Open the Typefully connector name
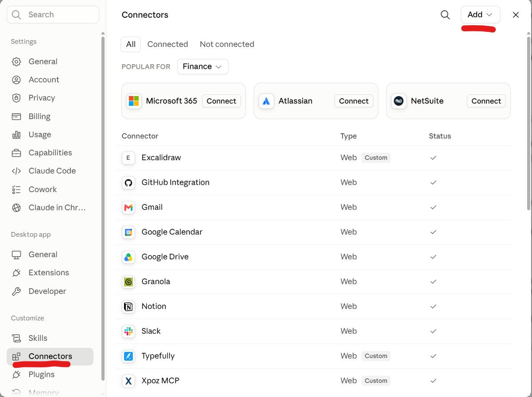532x397 pixels. tap(158, 356)
